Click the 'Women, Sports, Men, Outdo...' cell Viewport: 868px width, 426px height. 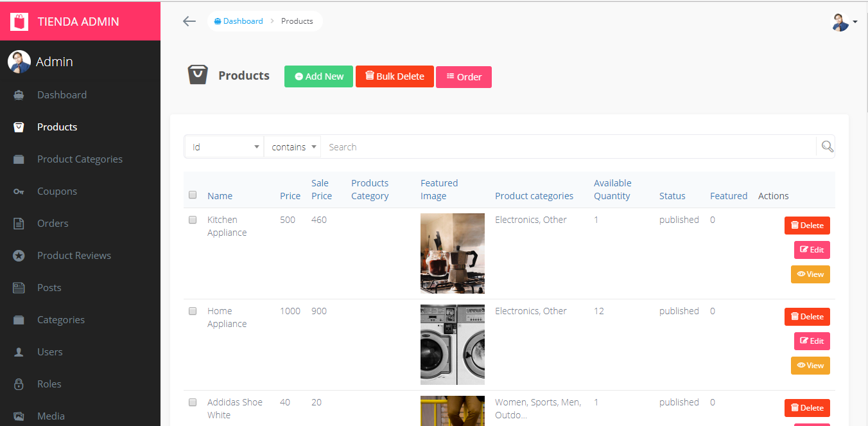[538, 409]
